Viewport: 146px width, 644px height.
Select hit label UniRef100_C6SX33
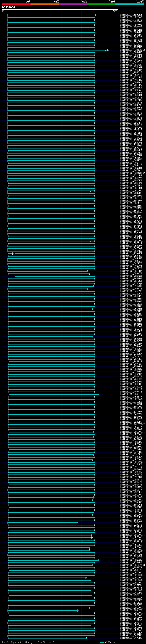pos(131,65)
